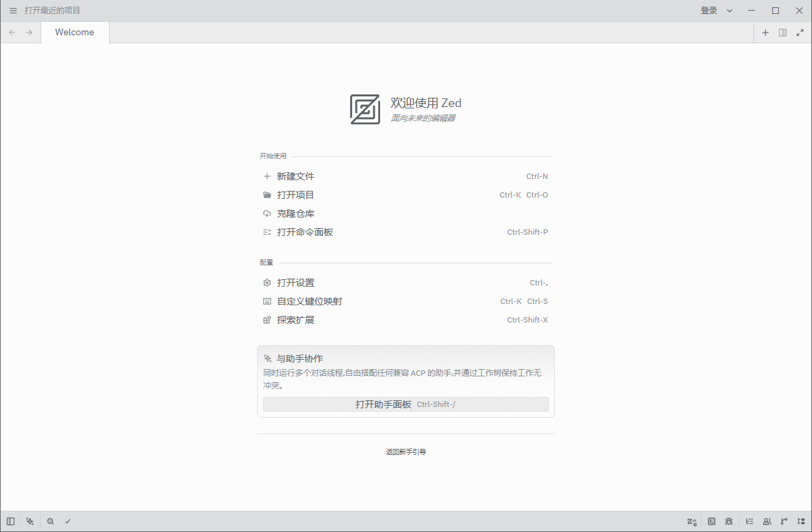This screenshot has width=812, height=532.
Task: Click the list icon beside 打开命令面板
Action: click(x=267, y=232)
